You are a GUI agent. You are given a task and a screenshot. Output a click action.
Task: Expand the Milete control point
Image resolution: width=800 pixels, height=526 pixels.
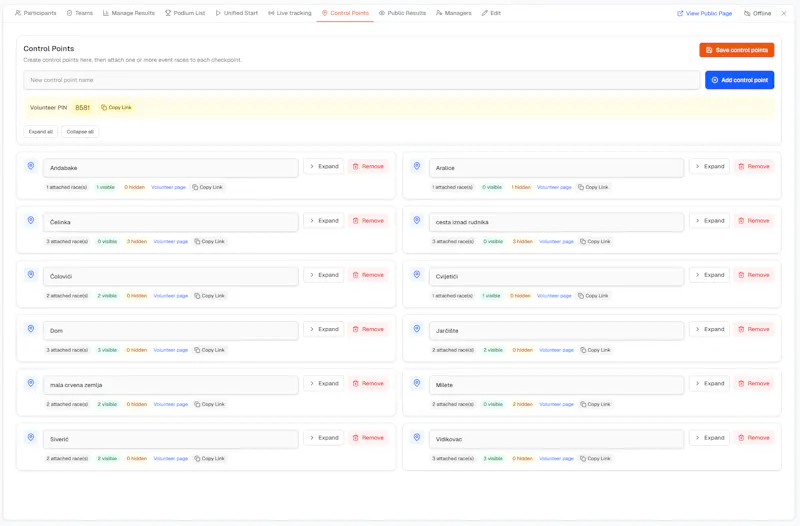click(710, 383)
